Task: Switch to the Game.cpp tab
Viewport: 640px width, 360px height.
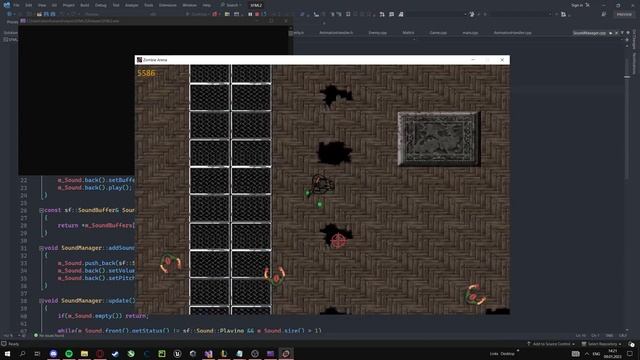Action: pyautogui.click(x=438, y=33)
